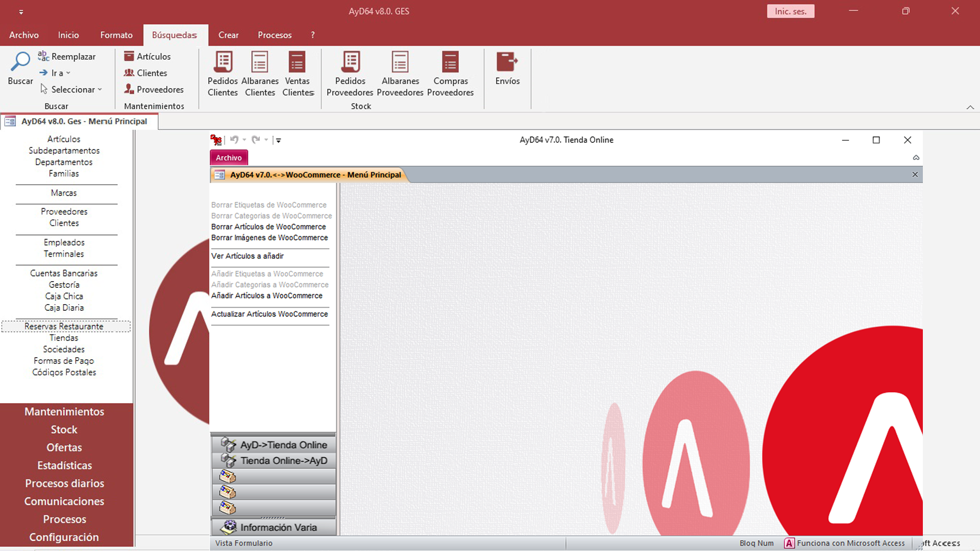Click Borrar Artículos de WooCommerce
This screenshot has height=551, width=980.
268,227
